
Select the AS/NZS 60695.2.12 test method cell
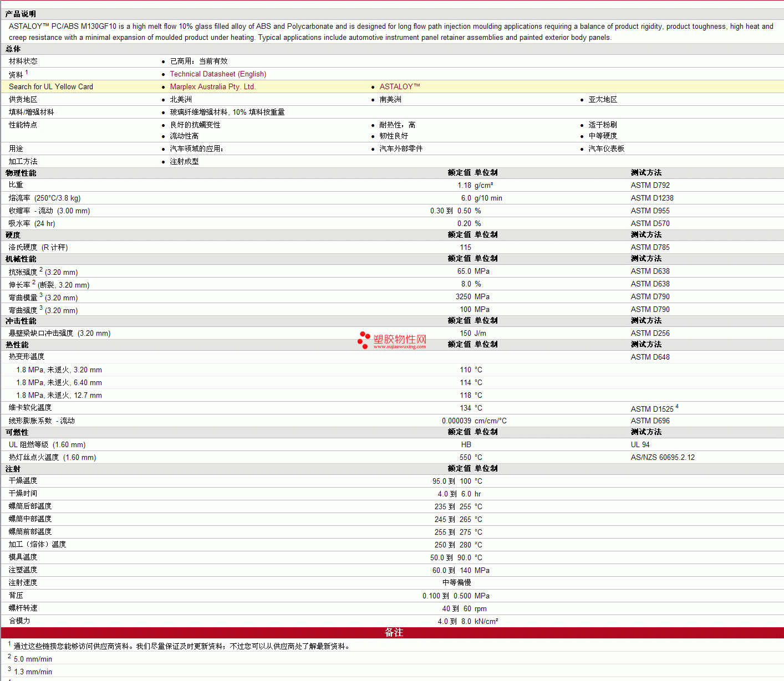click(663, 457)
